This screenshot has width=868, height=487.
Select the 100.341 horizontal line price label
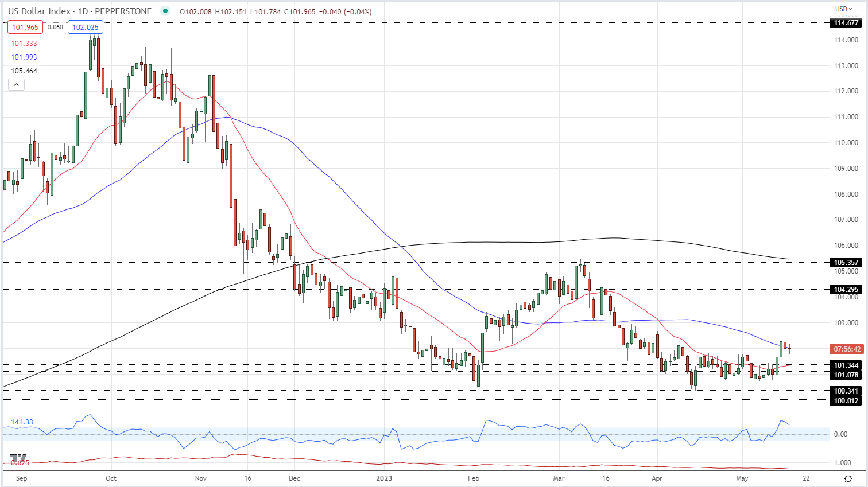coord(846,391)
